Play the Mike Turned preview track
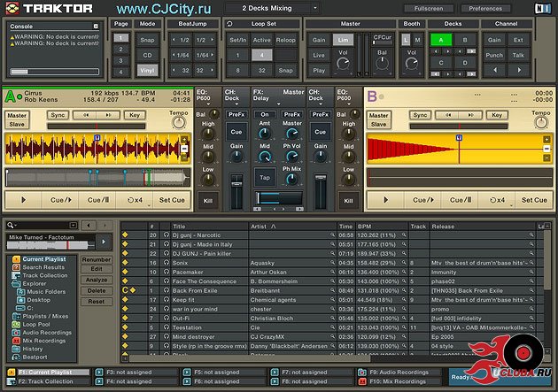 point(104,242)
